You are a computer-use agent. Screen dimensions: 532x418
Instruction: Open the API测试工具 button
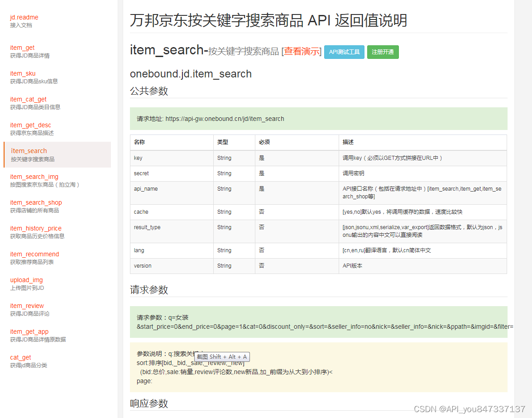pyautogui.click(x=345, y=52)
